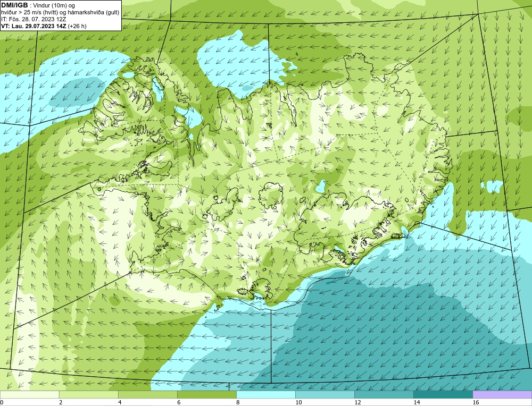Viewport: 532px width, 406px height.
Task: Click the 8-10 m/s light cyan swatch
Action: [265, 394]
